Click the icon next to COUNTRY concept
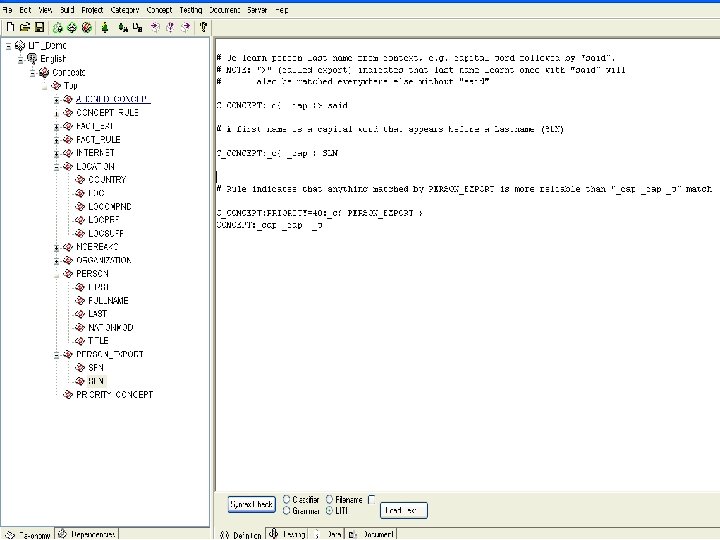Screen dimensions: 720x540 tap(80, 180)
